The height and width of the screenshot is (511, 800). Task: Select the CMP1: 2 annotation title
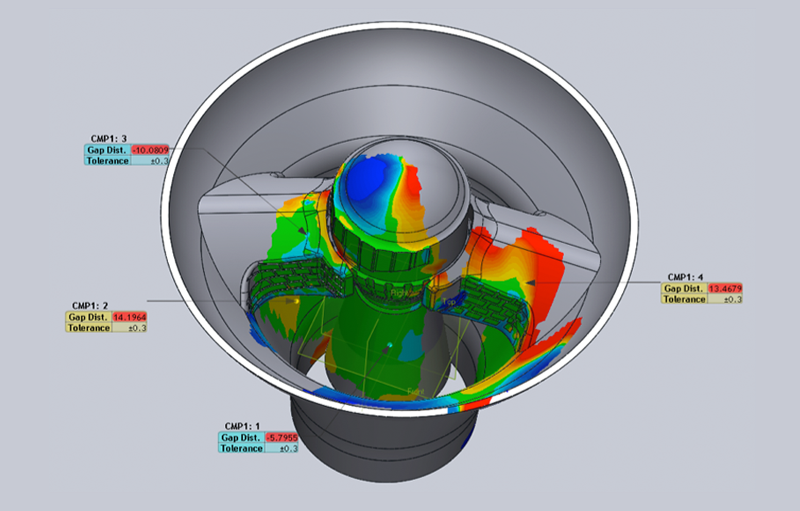click(90, 306)
